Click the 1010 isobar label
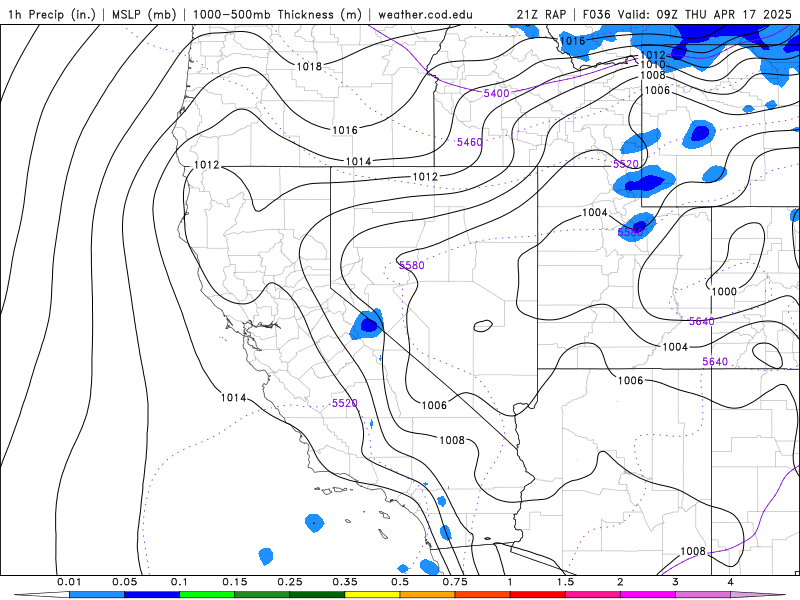 (x=653, y=65)
